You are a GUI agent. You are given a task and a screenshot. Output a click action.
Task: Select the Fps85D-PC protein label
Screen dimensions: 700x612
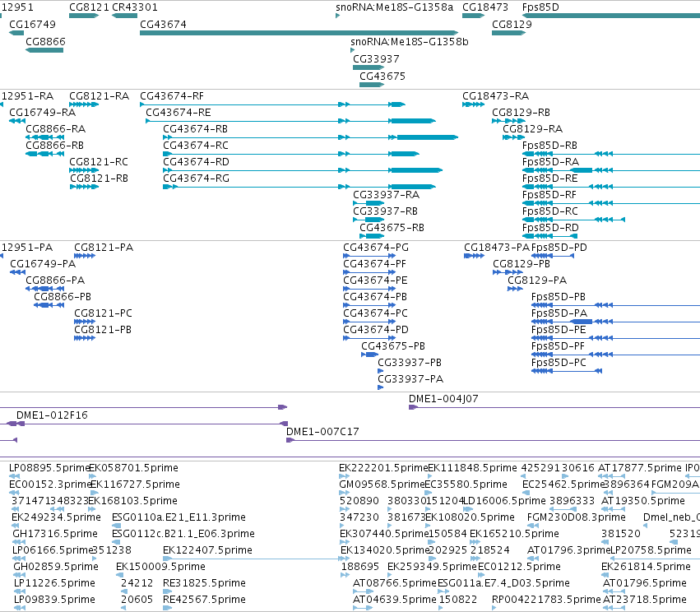559,363
